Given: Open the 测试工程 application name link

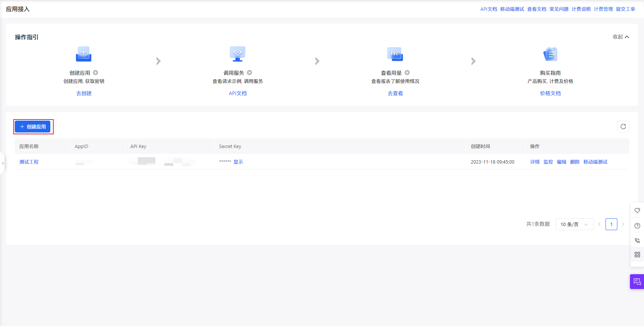Looking at the screenshot, I should 29,162.
